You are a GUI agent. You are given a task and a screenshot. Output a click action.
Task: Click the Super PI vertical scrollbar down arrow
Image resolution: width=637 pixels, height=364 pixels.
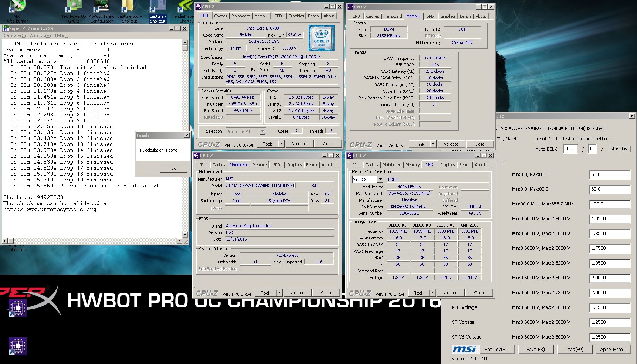coord(185,235)
